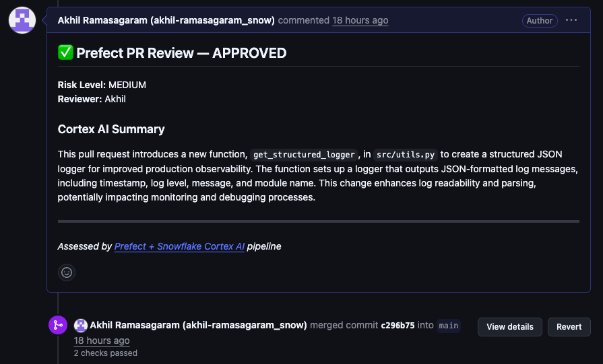This screenshot has height=364, width=603.
Task: Open the main branch label
Action: click(449, 326)
